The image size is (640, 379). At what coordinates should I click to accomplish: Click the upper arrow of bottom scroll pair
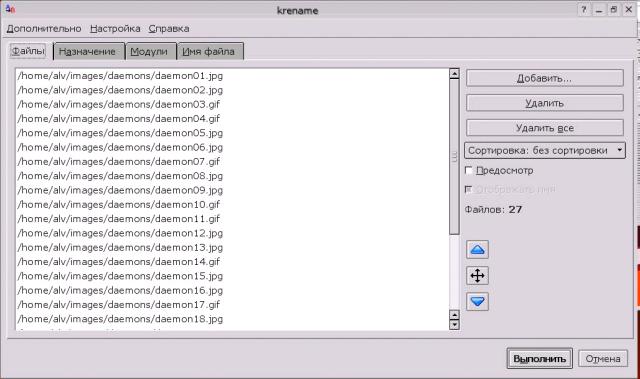pyautogui.click(x=454, y=315)
